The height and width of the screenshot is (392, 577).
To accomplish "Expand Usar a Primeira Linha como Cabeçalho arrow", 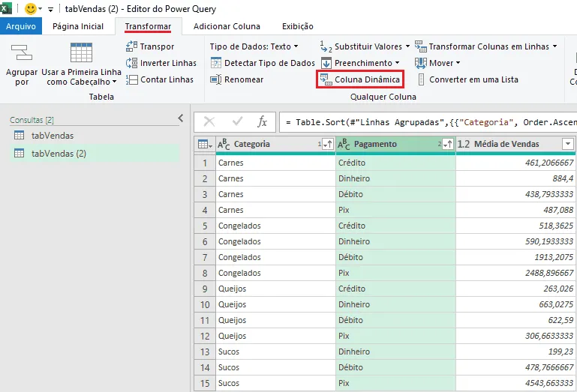I will point(115,82).
